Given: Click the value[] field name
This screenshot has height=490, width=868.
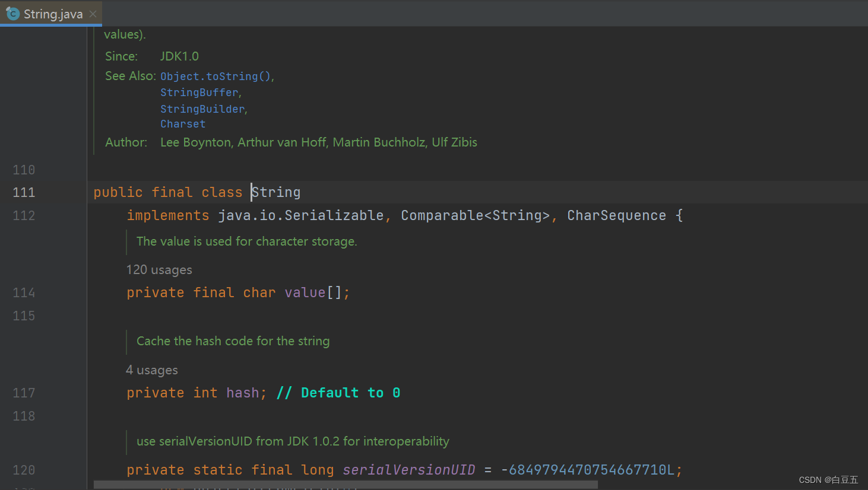Looking at the screenshot, I should click(305, 292).
